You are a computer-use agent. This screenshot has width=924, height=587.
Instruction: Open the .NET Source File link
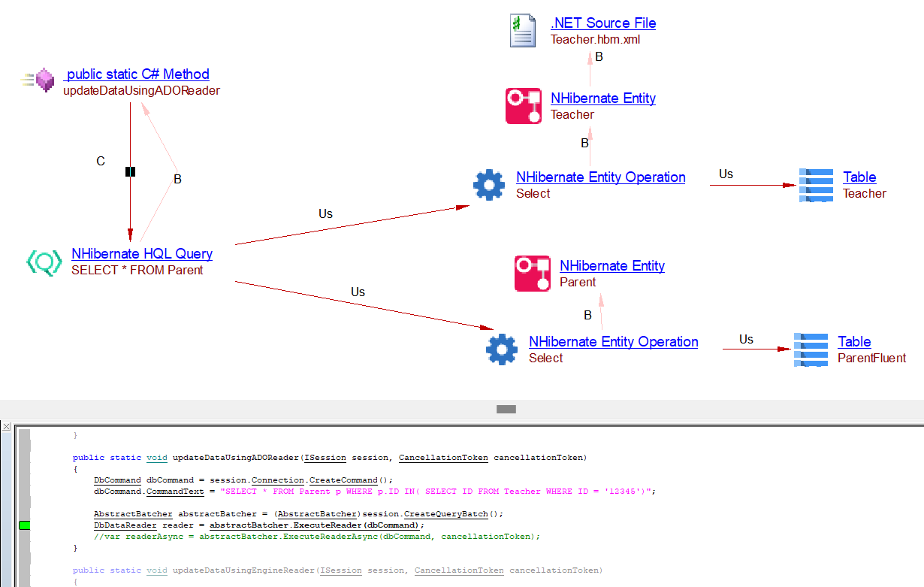click(x=603, y=23)
